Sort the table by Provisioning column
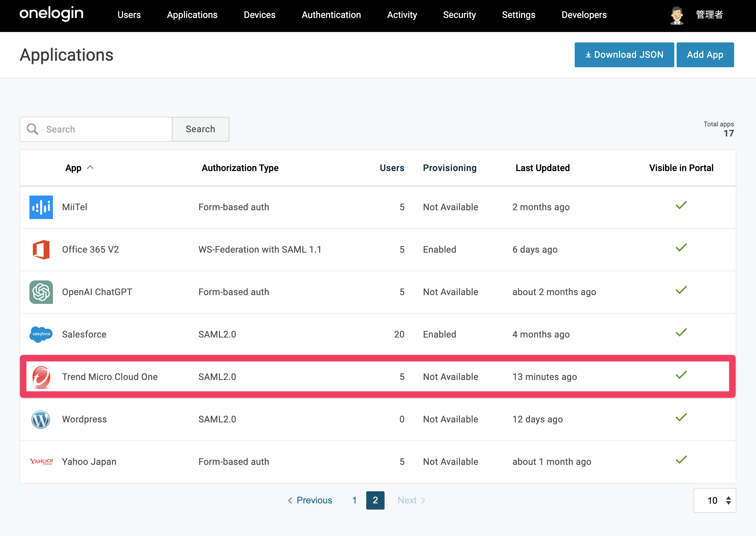 (x=450, y=168)
